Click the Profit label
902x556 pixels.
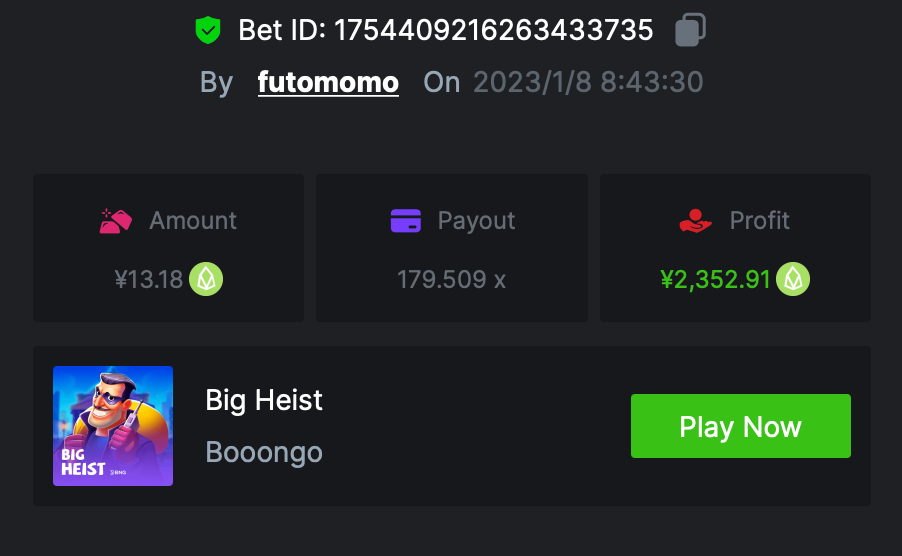click(x=759, y=220)
